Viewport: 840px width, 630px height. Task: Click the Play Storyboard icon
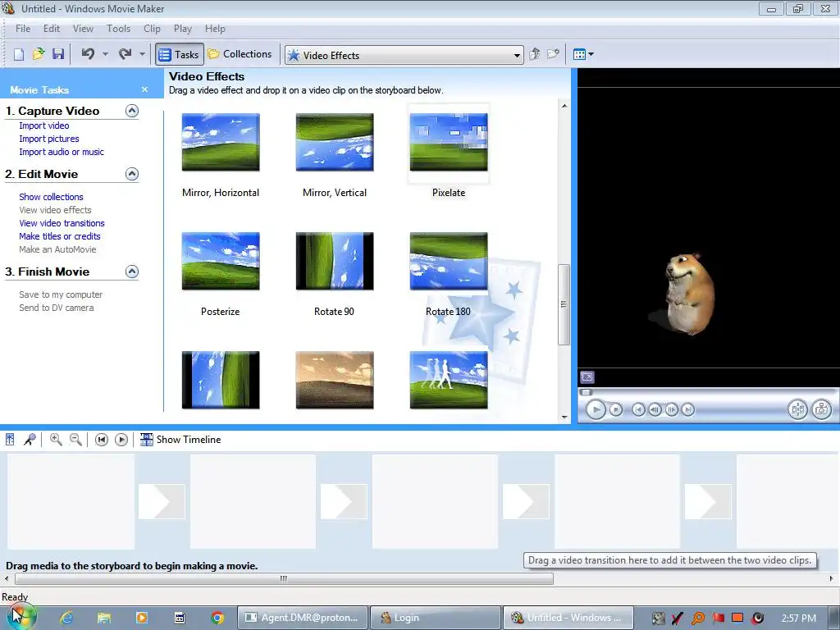click(x=121, y=440)
